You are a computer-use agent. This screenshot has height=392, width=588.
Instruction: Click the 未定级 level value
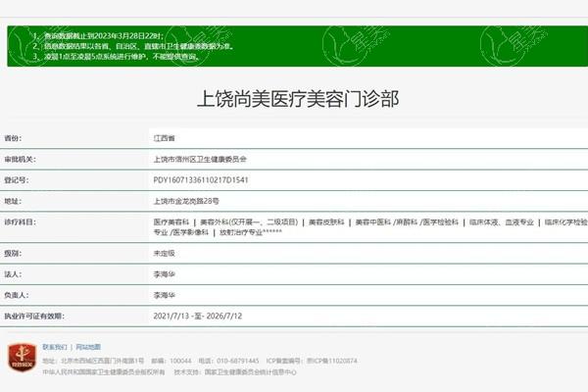point(165,253)
